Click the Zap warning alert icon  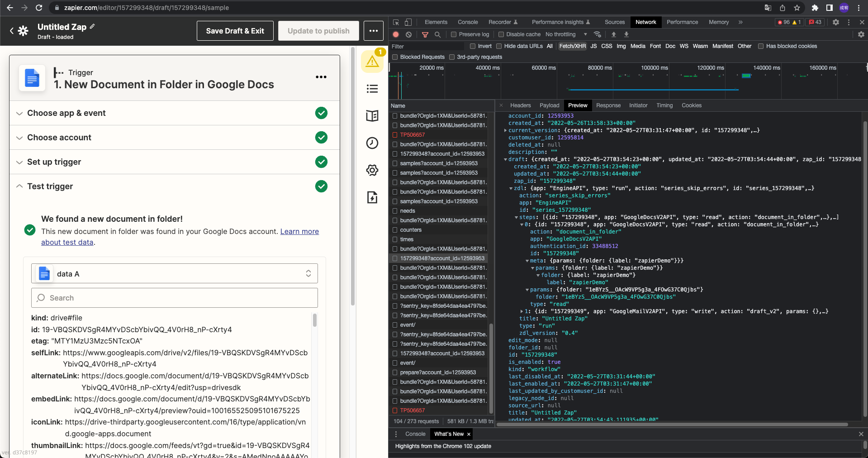pos(372,62)
